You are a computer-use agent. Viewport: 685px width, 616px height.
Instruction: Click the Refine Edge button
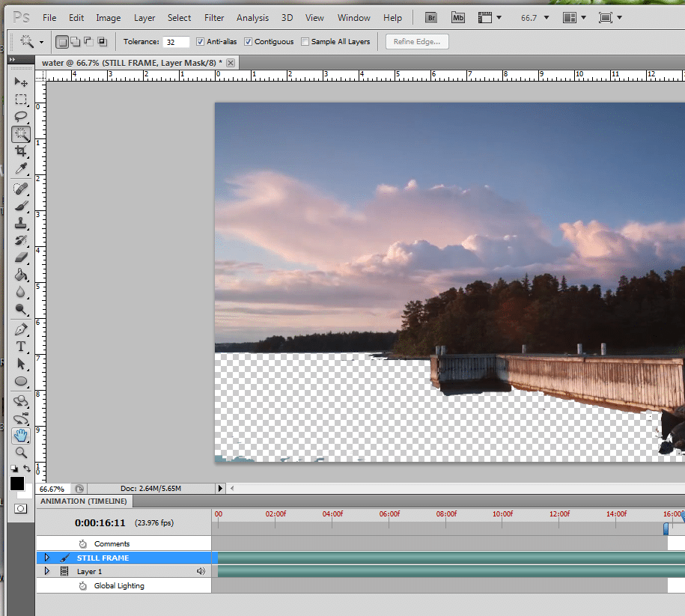click(x=417, y=42)
